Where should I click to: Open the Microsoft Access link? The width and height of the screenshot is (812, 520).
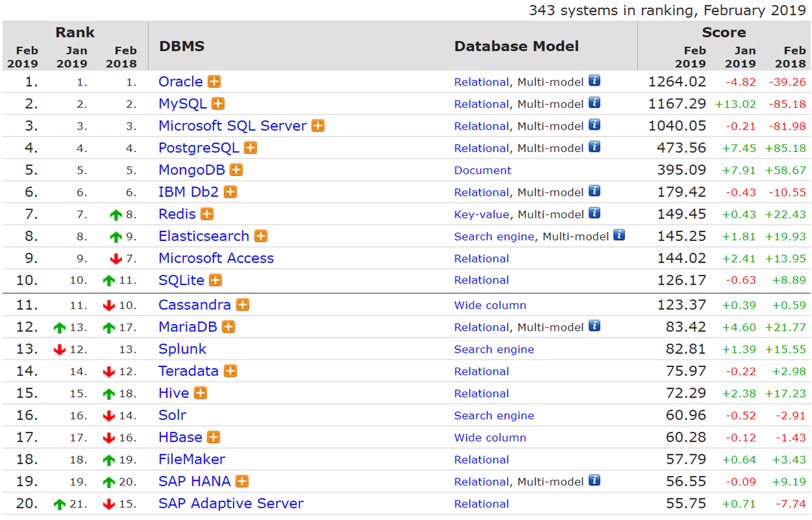216,259
